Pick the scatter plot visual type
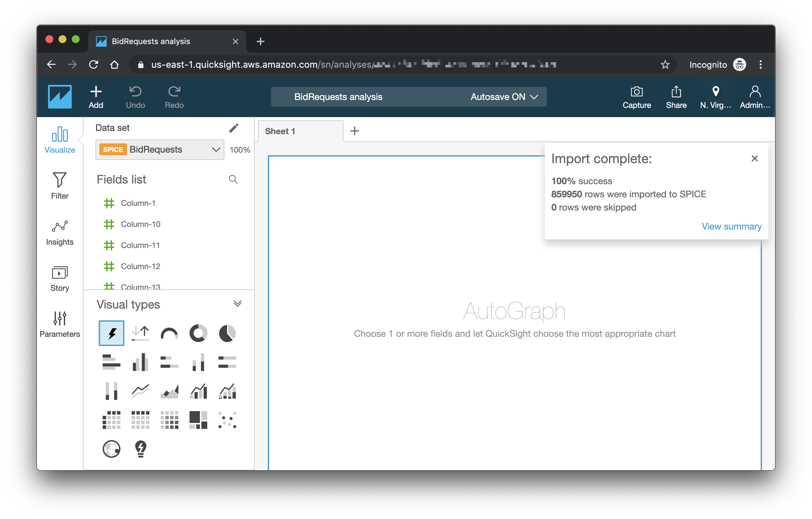812x519 pixels. click(x=227, y=420)
